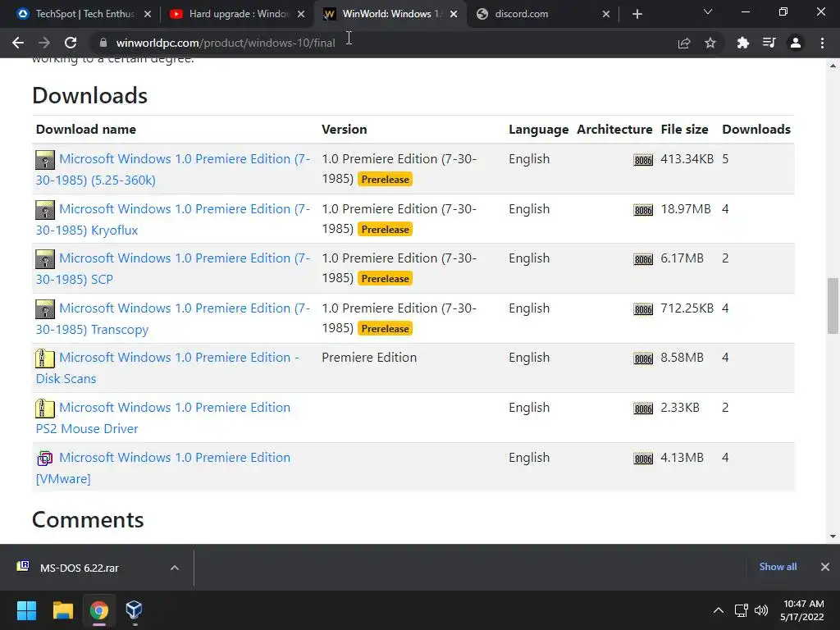
Task: Open File Explorer from the taskbar
Action: (62, 610)
